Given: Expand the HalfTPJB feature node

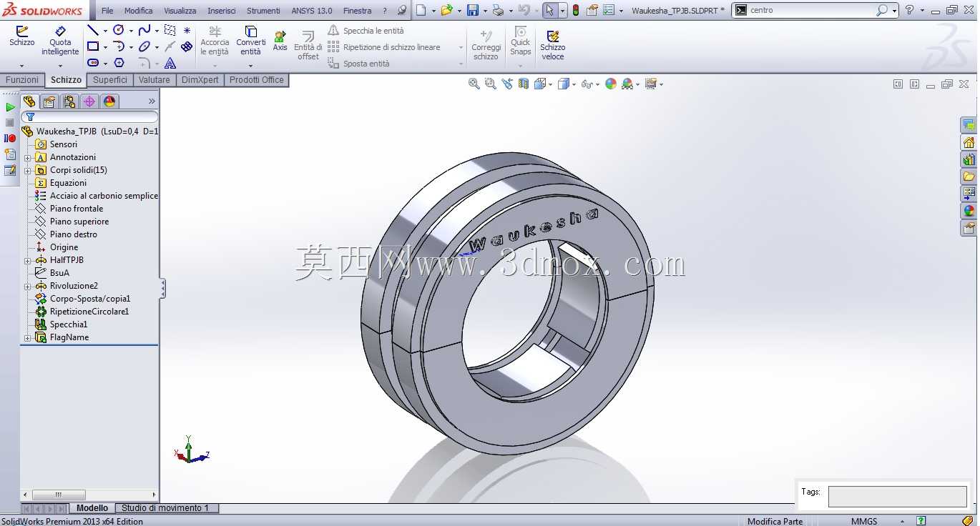Looking at the screenshot, I should pos(27,260).
